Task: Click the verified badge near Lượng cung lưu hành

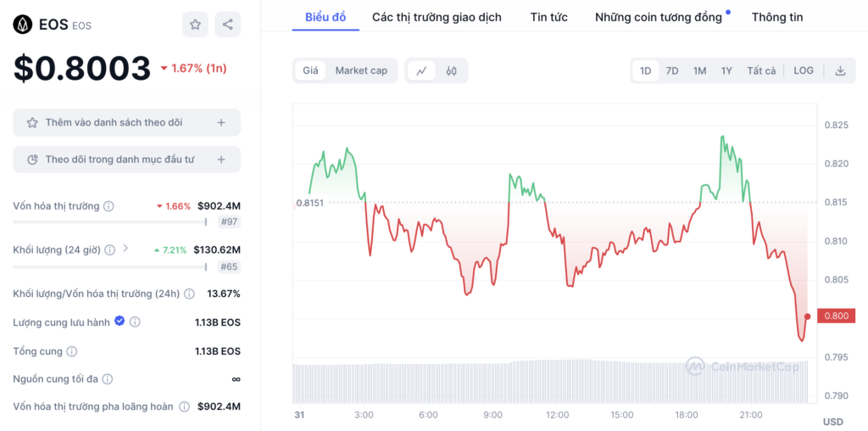Action: 120,321
